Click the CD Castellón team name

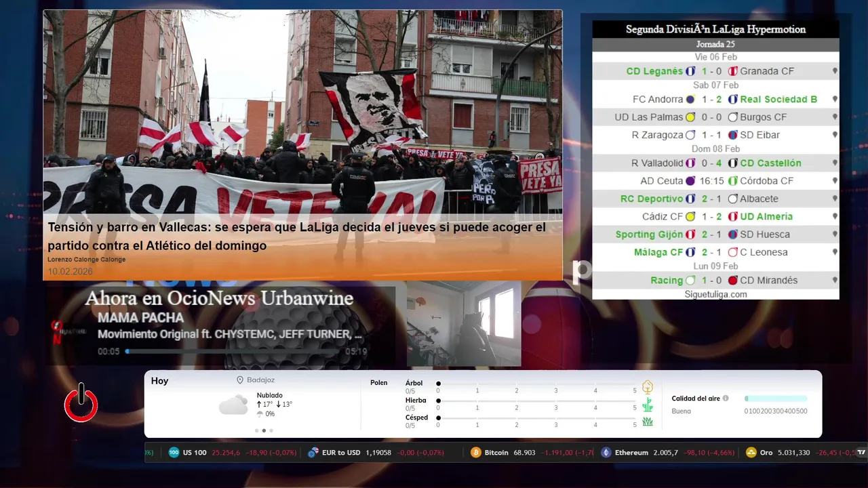point(770,163)
